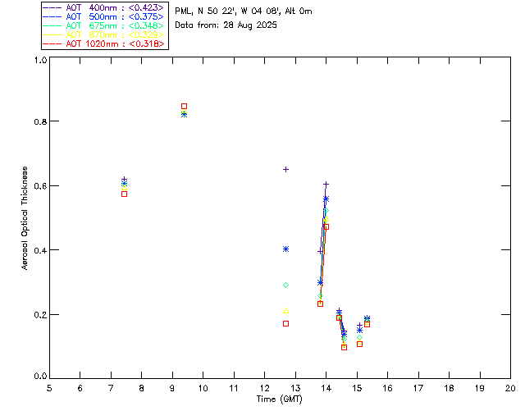Click the x-axis tick label 16

pyautogui.click(x=388, y=388)
